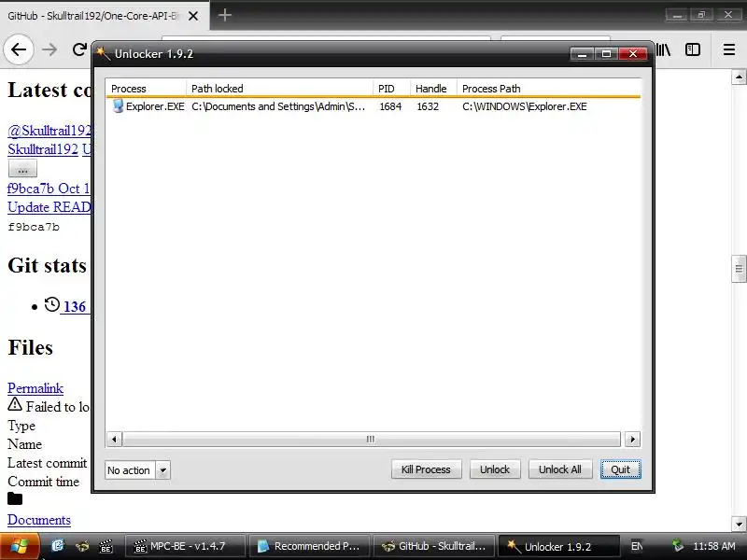
Task: Click the EN language indicator
Action: [x=637, y=546]
